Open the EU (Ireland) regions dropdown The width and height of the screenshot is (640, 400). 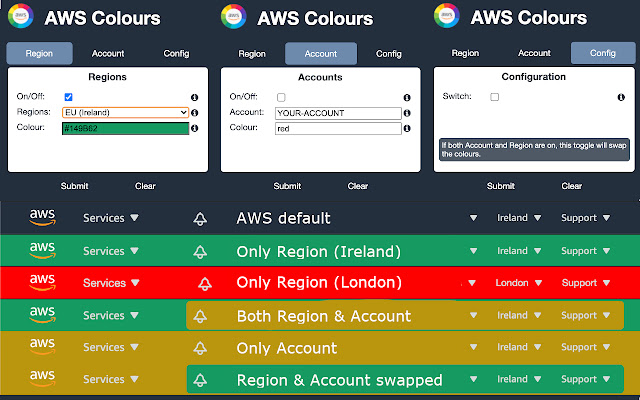125,113
